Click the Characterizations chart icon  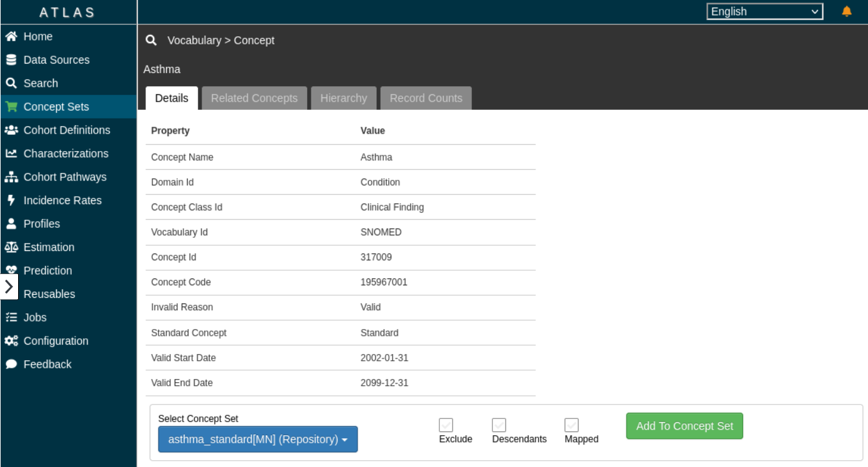tap(11, 154)
